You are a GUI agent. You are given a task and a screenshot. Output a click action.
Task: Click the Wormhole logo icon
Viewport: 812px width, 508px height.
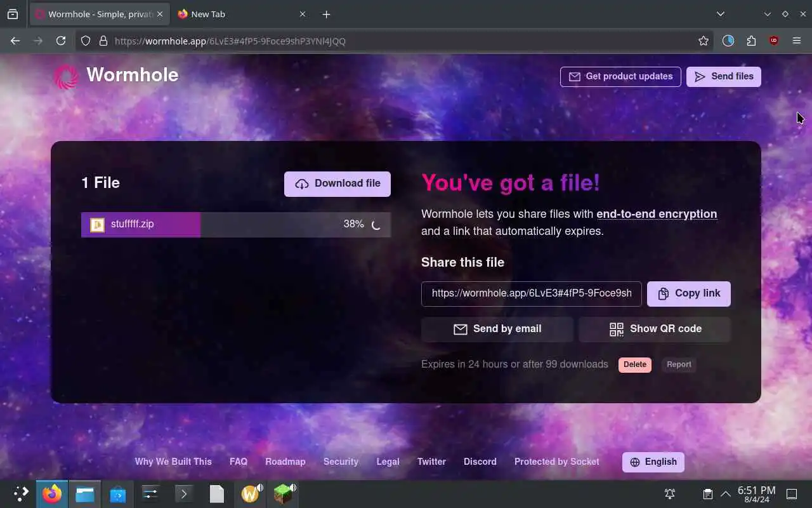tap(66, 77)
